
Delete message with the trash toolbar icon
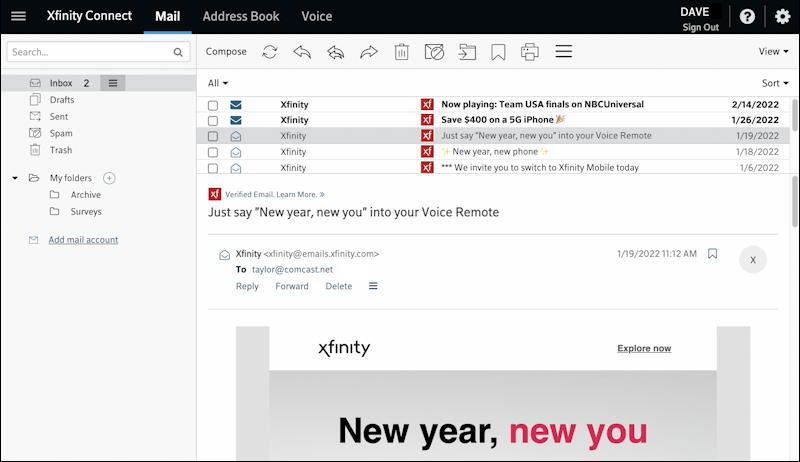[x=402, y=52]
